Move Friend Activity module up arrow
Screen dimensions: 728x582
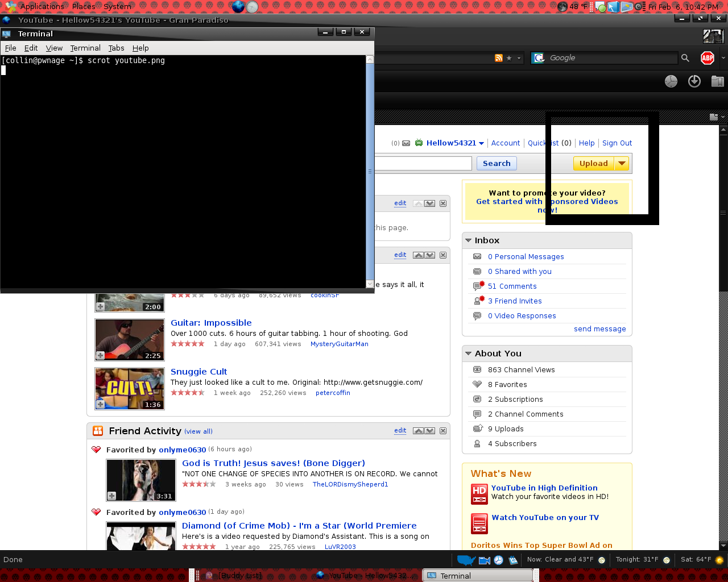(x=418, y=431)
